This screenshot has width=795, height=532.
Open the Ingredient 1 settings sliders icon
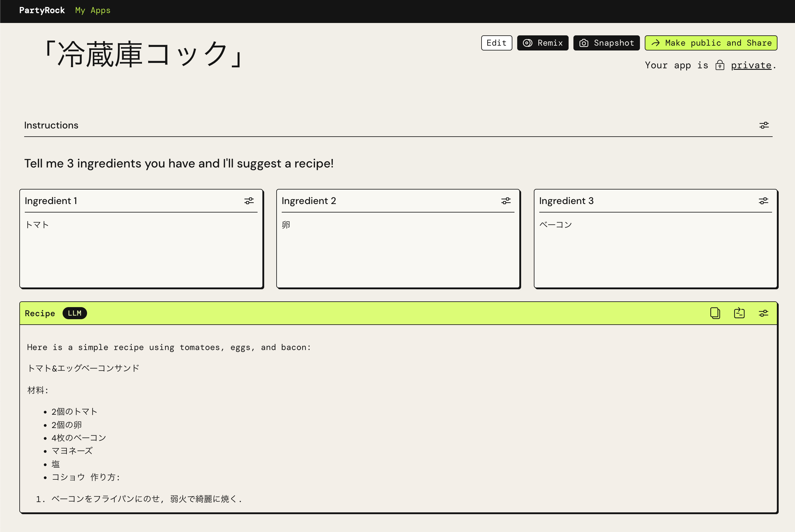[249, 201]
